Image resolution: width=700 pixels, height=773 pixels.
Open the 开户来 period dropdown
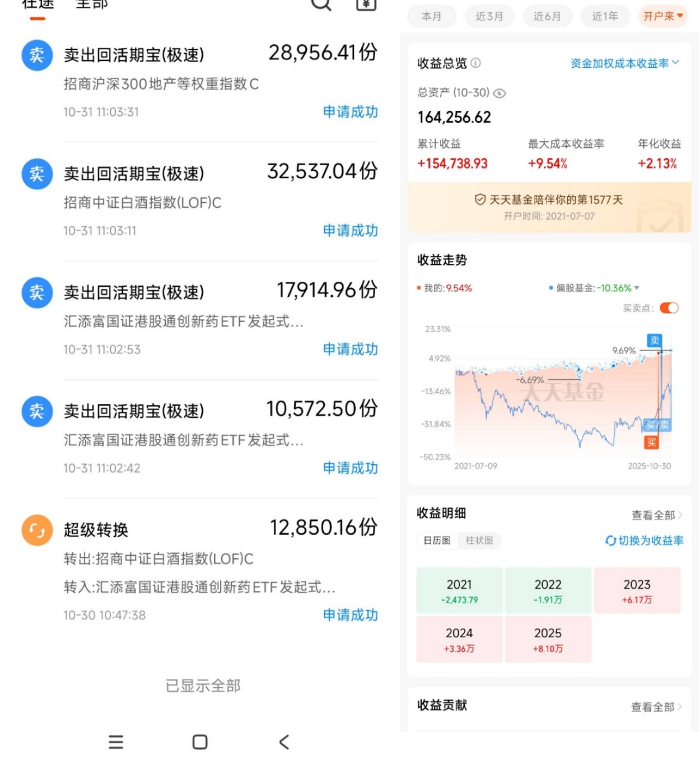point(663,16)
